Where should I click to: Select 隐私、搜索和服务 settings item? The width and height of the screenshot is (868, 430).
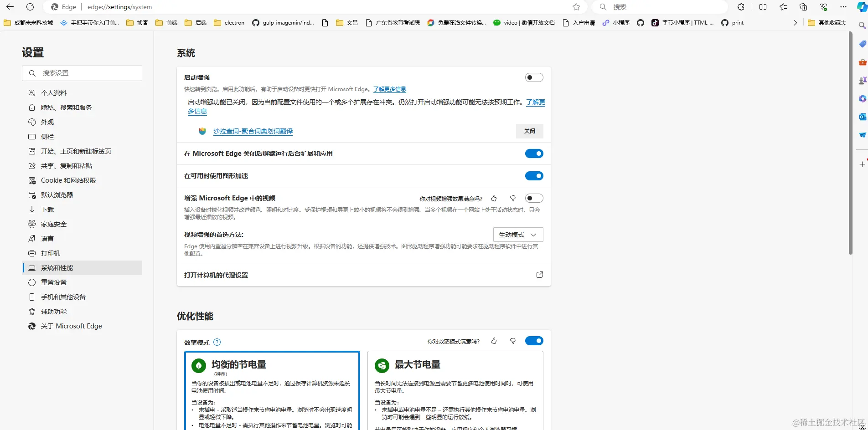click(x=82, y=107)
